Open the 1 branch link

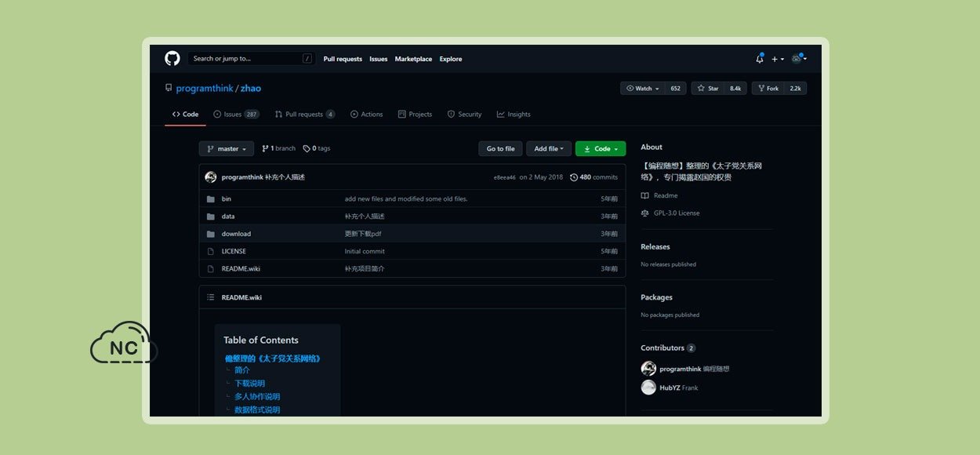click(278, 148)
